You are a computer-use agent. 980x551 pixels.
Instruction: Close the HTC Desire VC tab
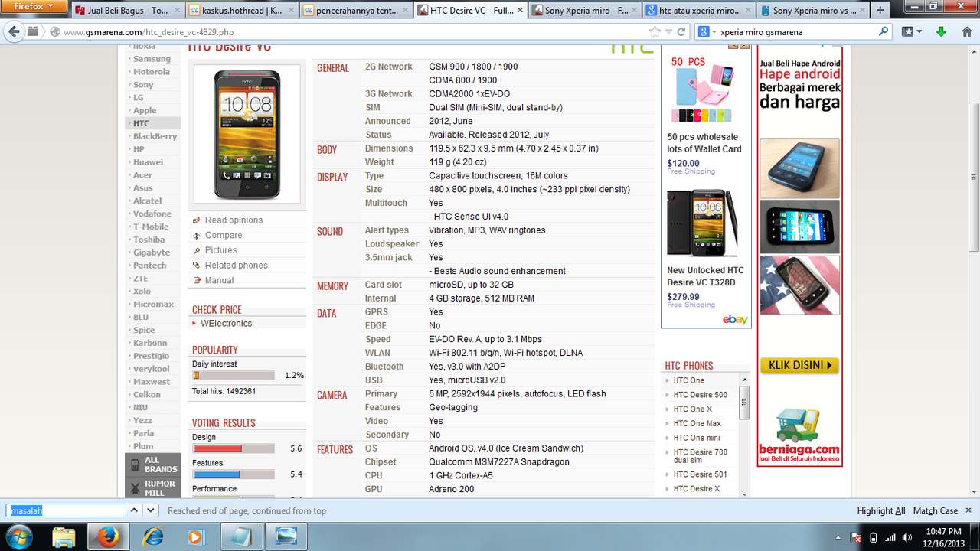click(519, 11)
